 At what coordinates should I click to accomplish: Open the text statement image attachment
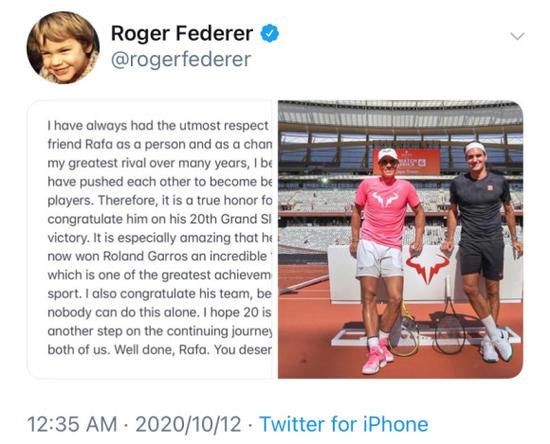click(152, 240)
